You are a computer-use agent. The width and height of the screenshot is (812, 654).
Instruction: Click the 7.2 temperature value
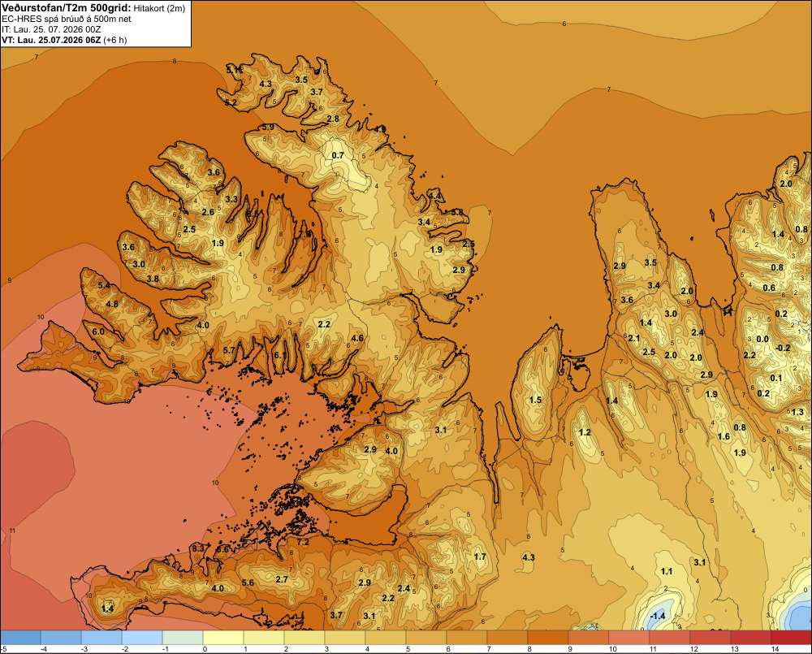[x=303, y=542]
